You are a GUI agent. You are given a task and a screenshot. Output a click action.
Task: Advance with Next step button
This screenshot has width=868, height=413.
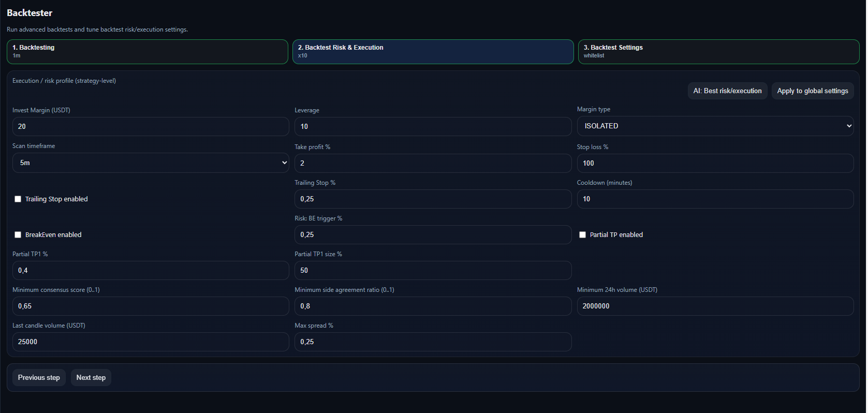point(91,378)
